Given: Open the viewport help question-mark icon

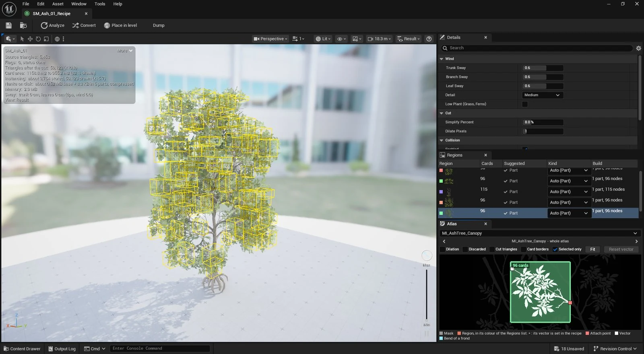Looking at the screenshot, I should pyautogui.click(x=429, y=39).
